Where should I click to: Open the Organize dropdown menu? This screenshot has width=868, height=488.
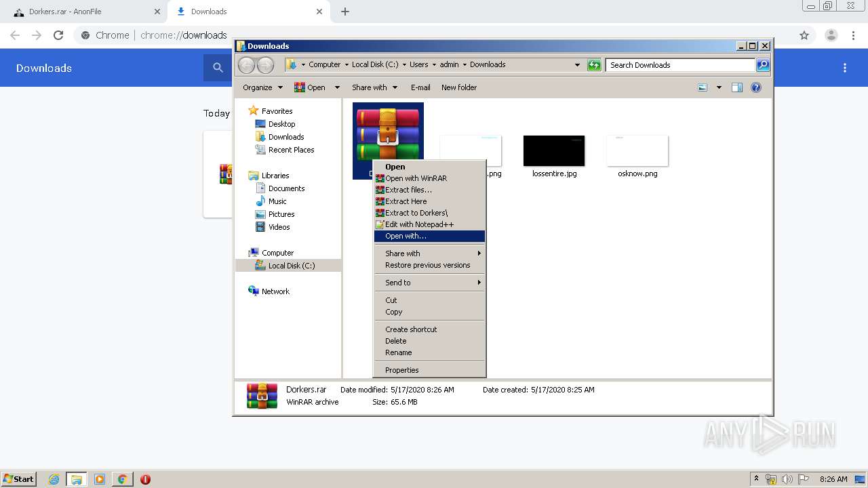(x=263, y=87)
